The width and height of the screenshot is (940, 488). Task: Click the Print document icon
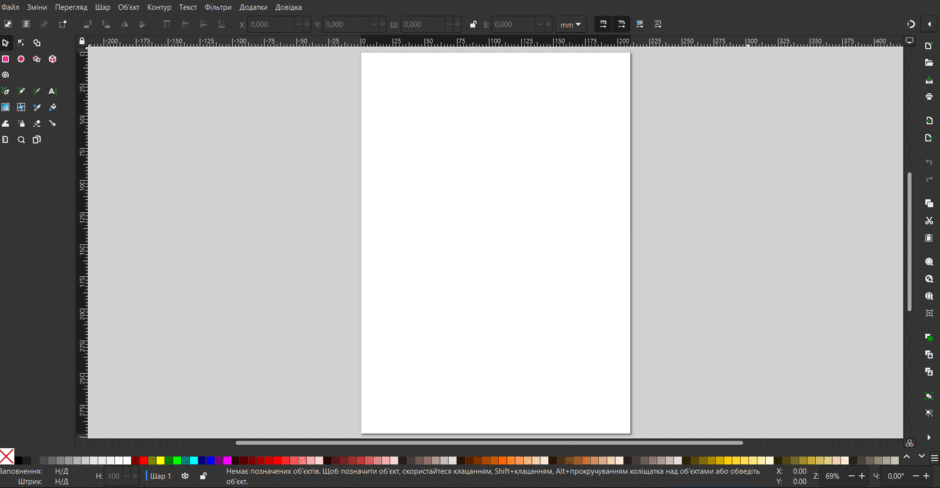tap(929, 97)
